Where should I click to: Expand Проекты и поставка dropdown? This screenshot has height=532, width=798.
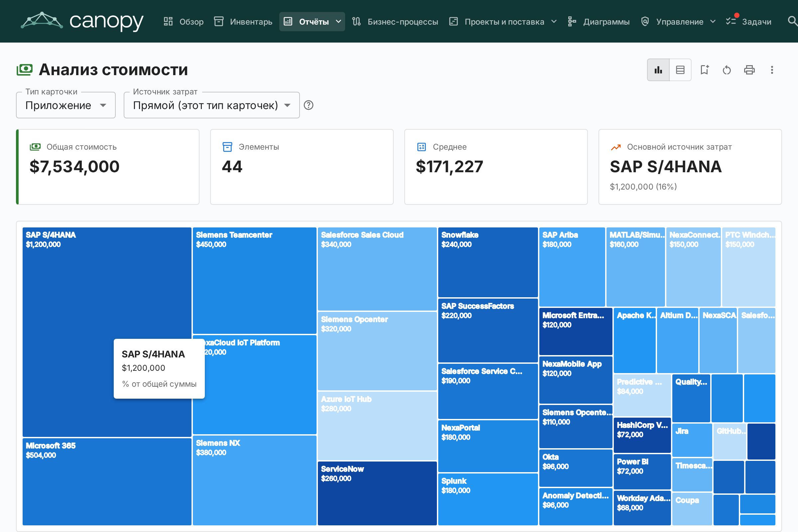503,22
